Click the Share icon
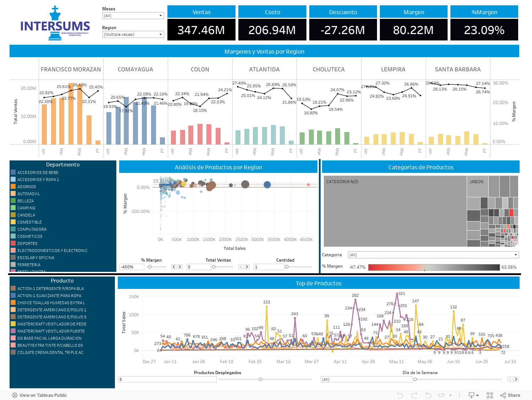Viewport: 532px width, 400px height. [503, 395]
